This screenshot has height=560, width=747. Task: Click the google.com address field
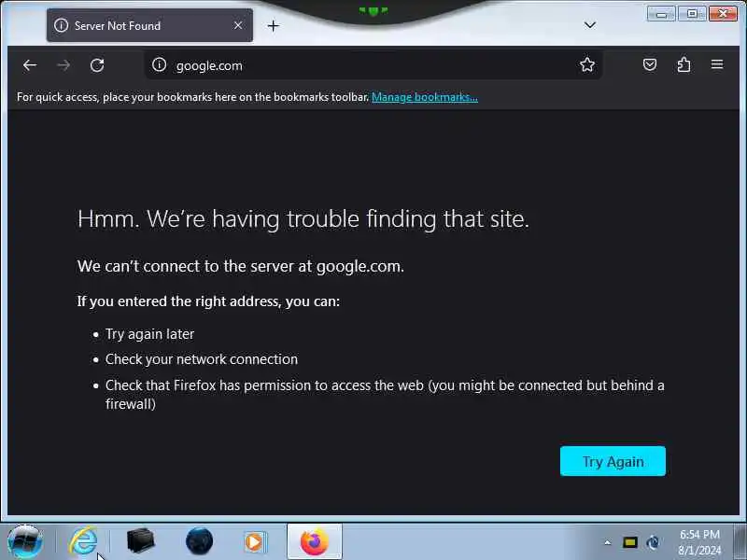click(372, 65)
